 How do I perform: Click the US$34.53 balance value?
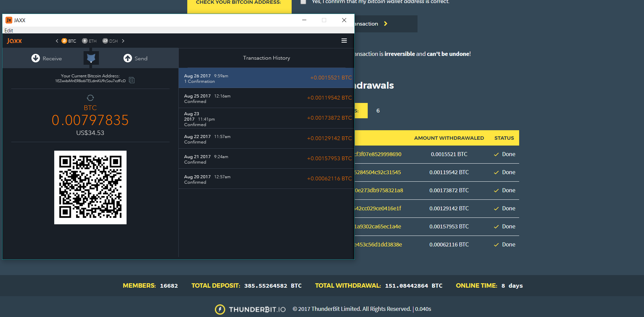(90, 133)
